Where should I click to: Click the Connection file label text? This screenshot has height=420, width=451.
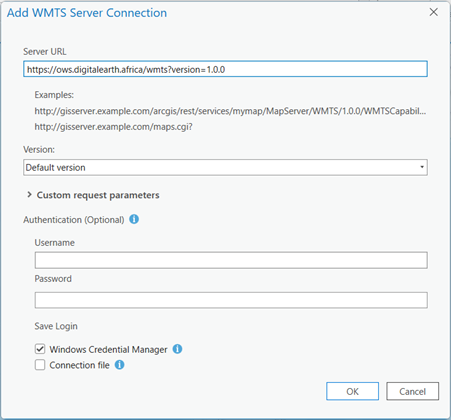(79, 365)
